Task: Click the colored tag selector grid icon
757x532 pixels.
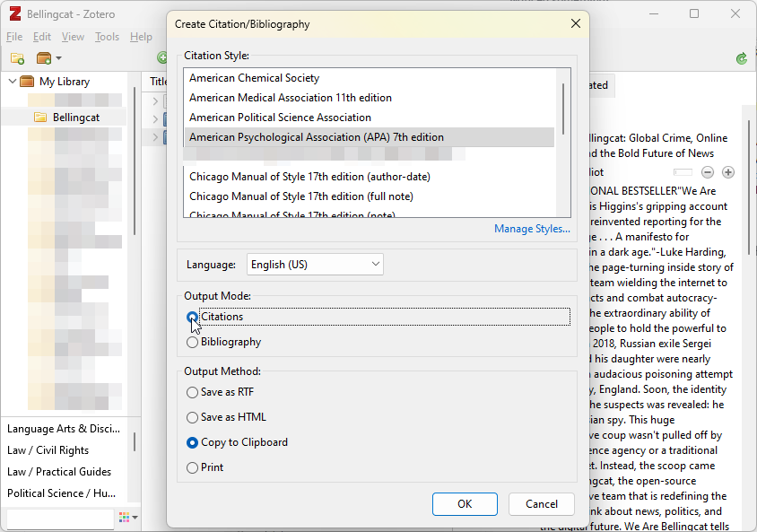Action: (124, 517)
